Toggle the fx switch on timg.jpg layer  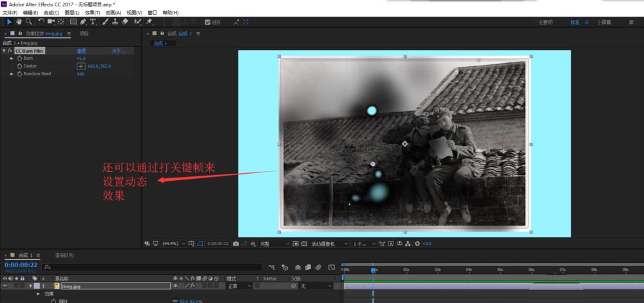click(192, 286)
